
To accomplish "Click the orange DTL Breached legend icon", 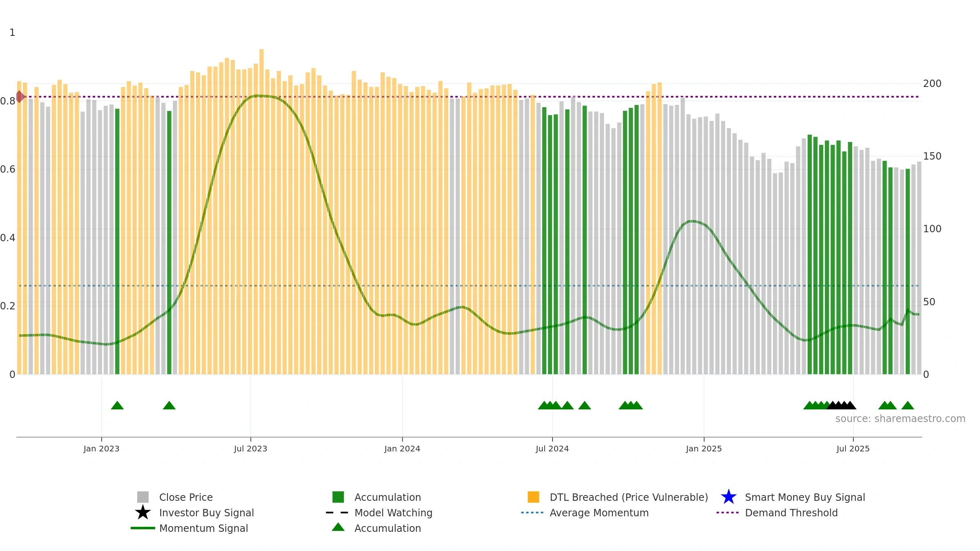I will [533, 497].
